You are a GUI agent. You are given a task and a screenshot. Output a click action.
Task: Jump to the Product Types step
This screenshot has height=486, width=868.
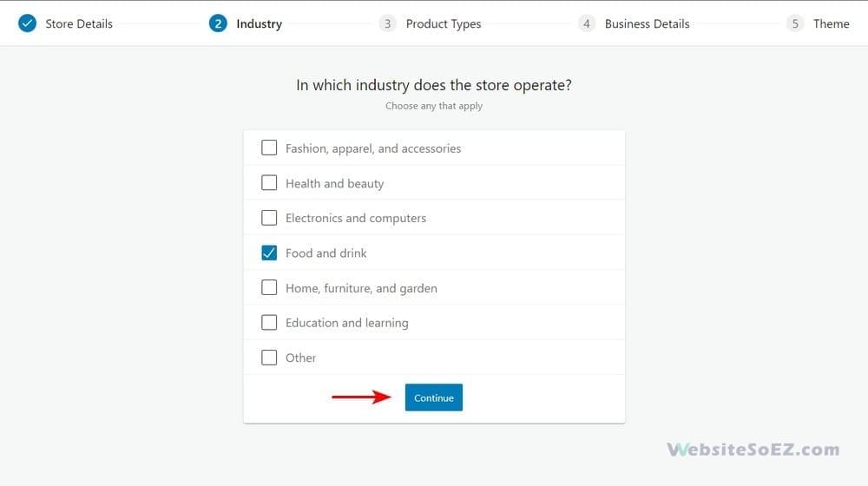coord(444,23)
